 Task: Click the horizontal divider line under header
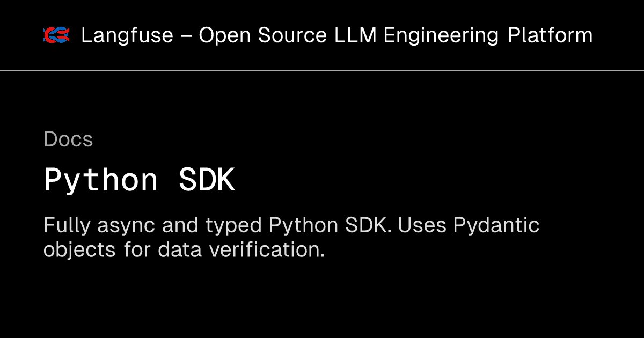(322, 70)
